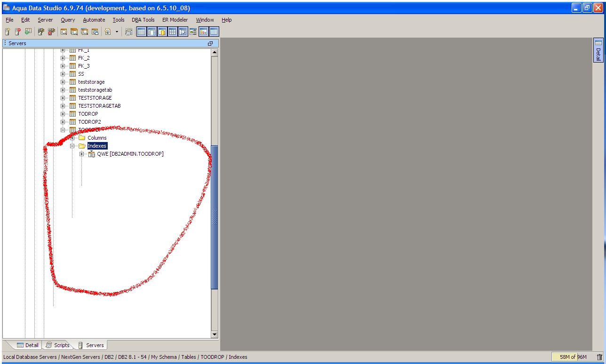This screenshot has height=364, width=606.
Task: Open the Window menu
Action: (205, 20)
